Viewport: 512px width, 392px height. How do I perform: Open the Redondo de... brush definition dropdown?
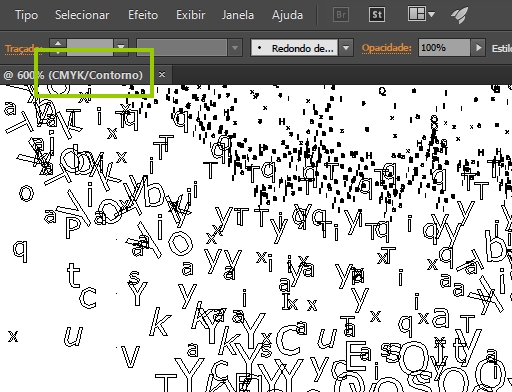click(346, 48)
